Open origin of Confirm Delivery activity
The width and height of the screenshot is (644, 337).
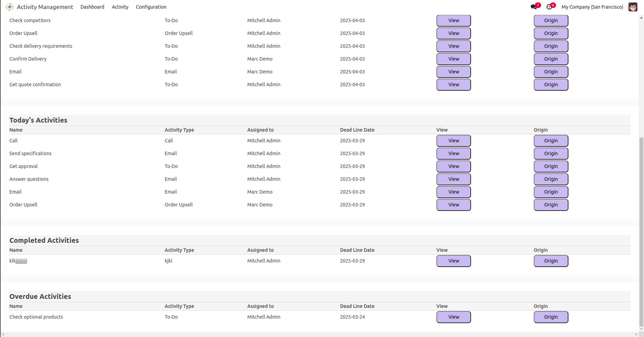click(x=551, y=59)
